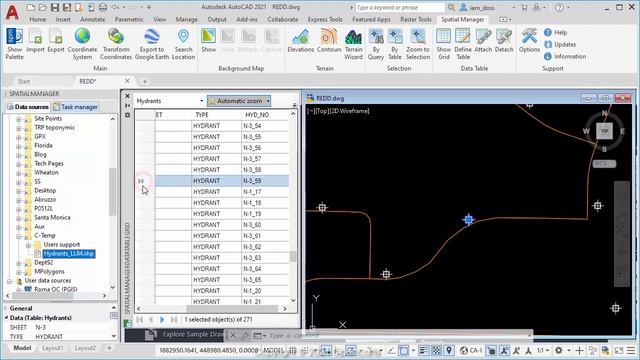Click the Export icon in the ribbon
The width and height of the screenshot is (640, 360).
click(56, 41)
